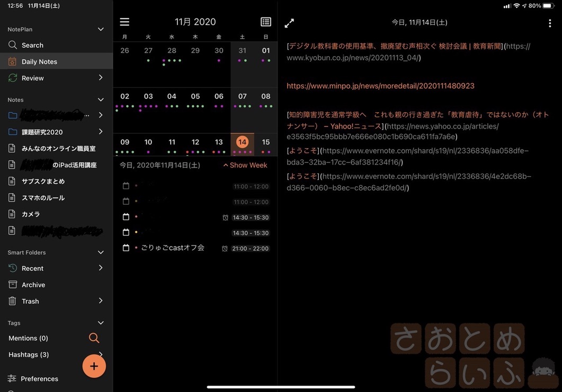Click the 11月 2020 month title
This screenshot has width=562, height=392.
click(x=195, y=22)
